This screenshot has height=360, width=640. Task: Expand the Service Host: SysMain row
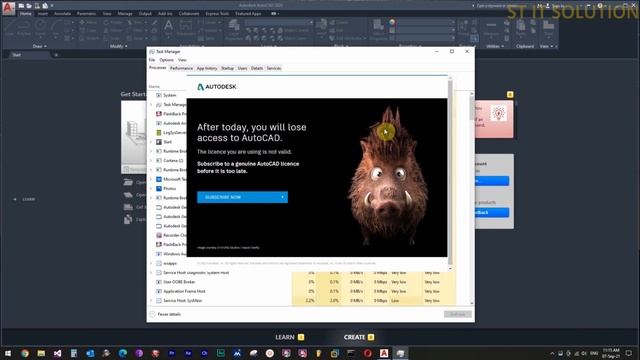point(151,300)
